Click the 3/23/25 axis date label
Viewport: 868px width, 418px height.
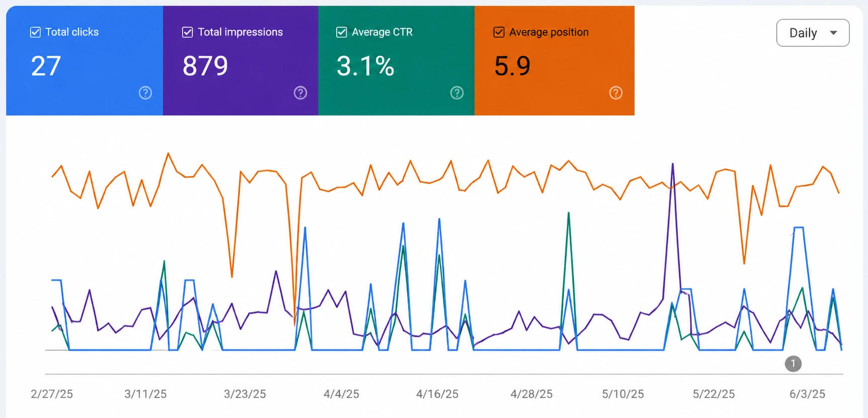245,394
